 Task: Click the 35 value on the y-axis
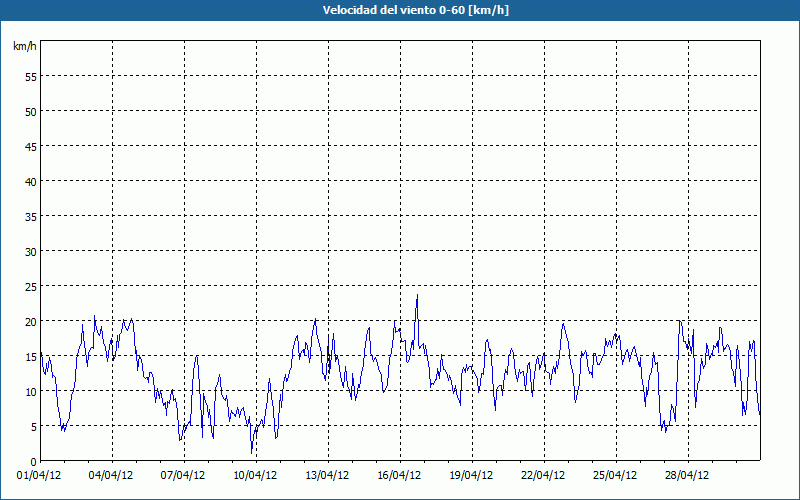(x=31, y=216)
